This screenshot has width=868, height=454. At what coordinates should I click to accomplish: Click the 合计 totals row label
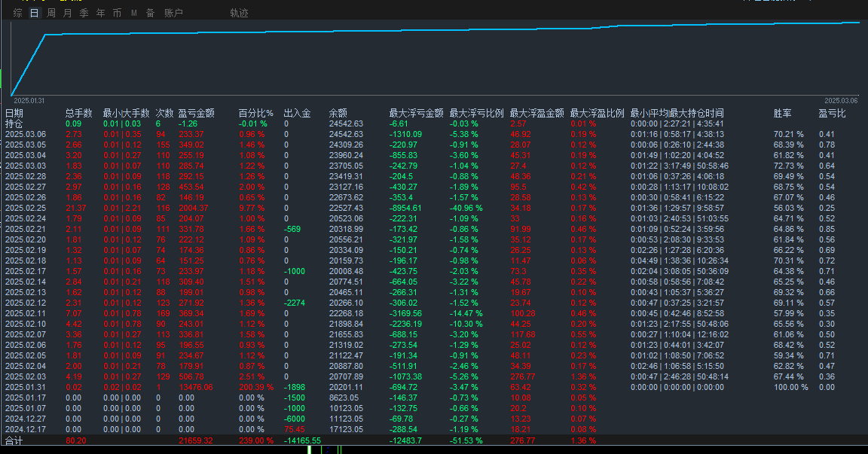(x=14, y=440)
